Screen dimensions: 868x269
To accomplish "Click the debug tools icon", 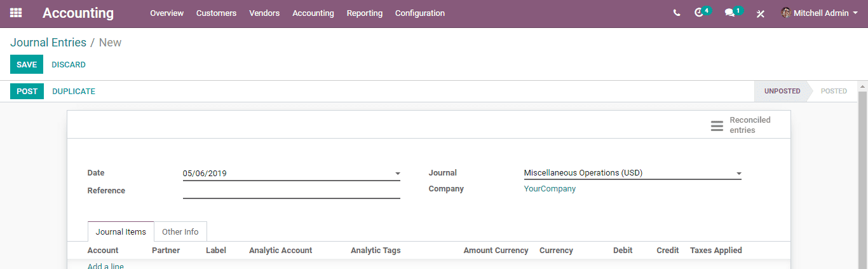I will coord(760,13).
